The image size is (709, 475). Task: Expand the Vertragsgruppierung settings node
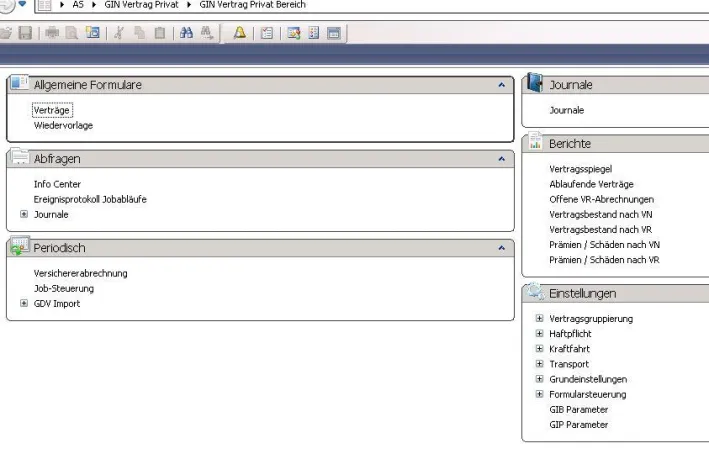pos(540,319)
